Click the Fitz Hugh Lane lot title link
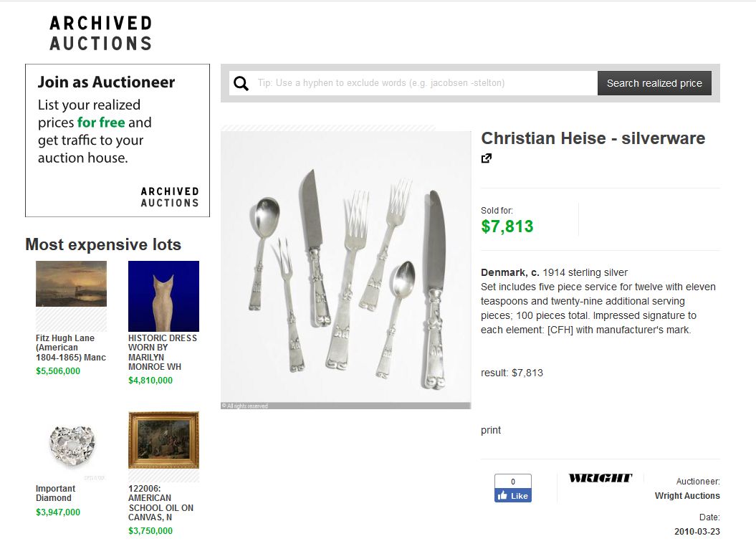The image size is (756, 559). tap(71, 348)
